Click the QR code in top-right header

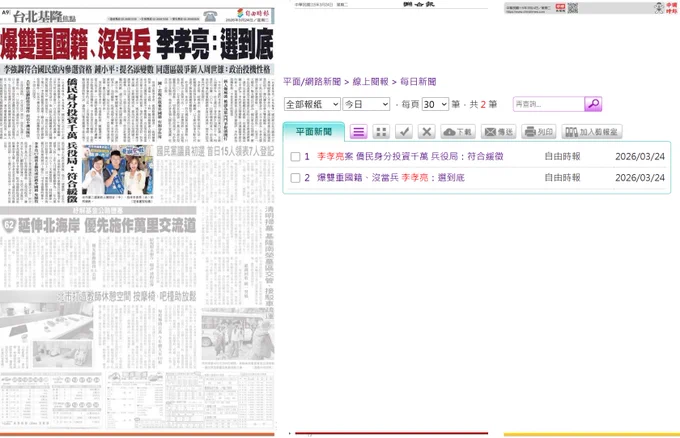click(573, 8)
